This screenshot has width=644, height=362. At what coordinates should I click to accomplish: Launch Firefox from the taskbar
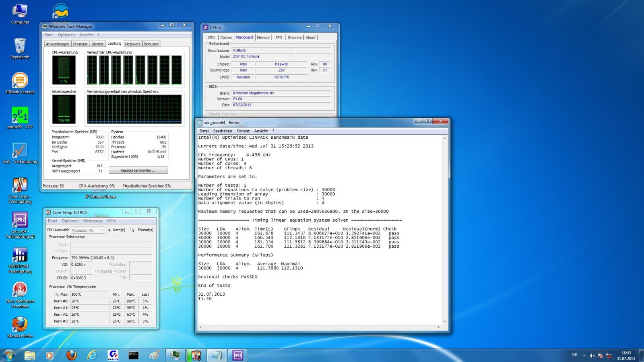(x=71, y=355)
